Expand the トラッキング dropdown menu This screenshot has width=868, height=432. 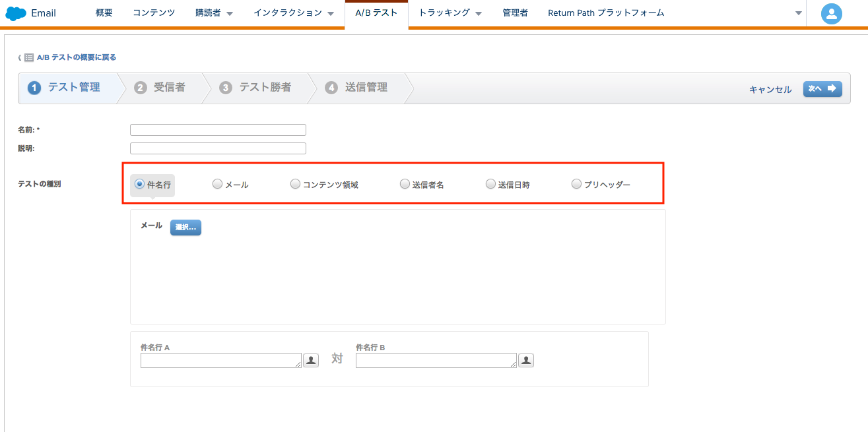[x=479, y=14]
